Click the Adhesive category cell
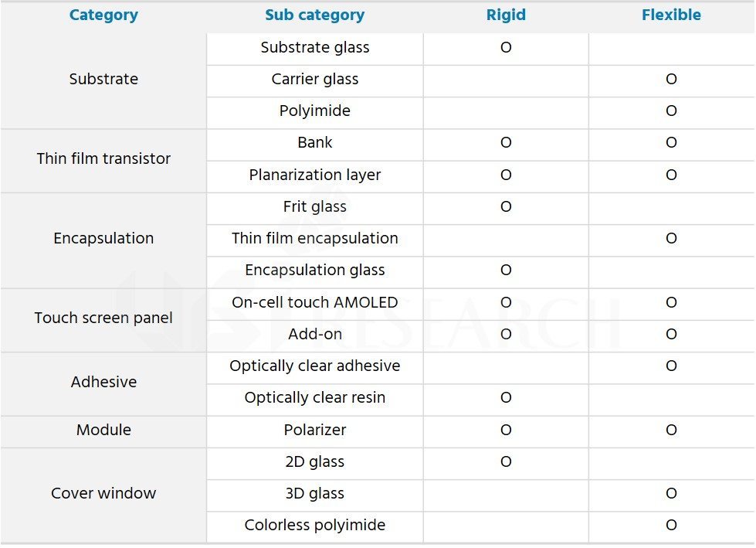 pos(103,382)
